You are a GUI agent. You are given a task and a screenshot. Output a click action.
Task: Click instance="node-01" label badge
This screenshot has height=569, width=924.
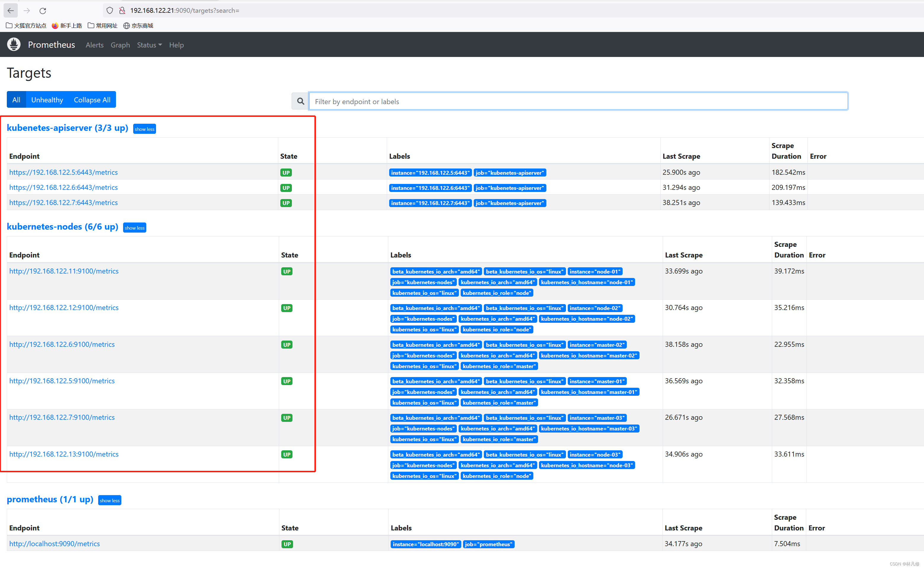tap(595, 271)
